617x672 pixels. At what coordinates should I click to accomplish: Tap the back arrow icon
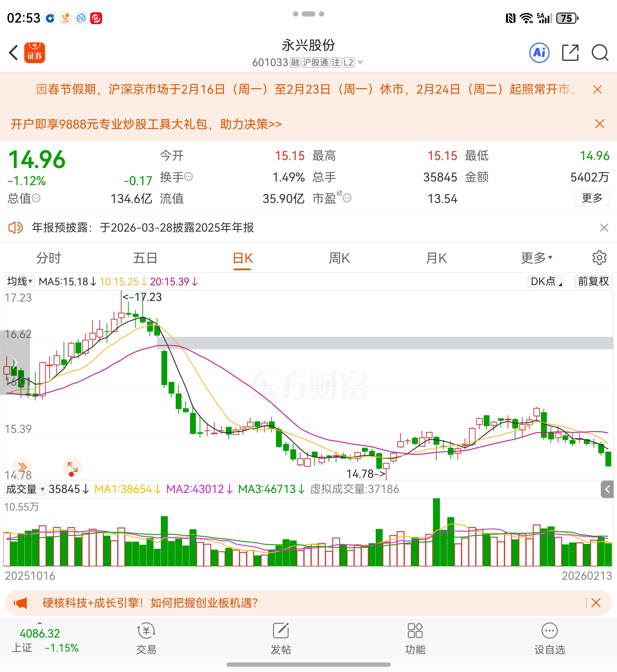14,53
